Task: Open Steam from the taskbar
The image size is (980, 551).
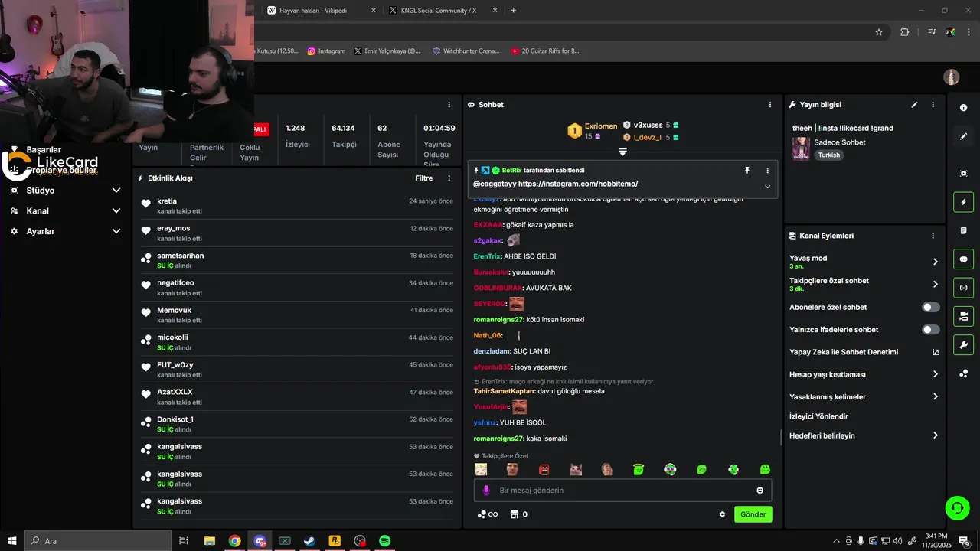Action: click(309, 541)
